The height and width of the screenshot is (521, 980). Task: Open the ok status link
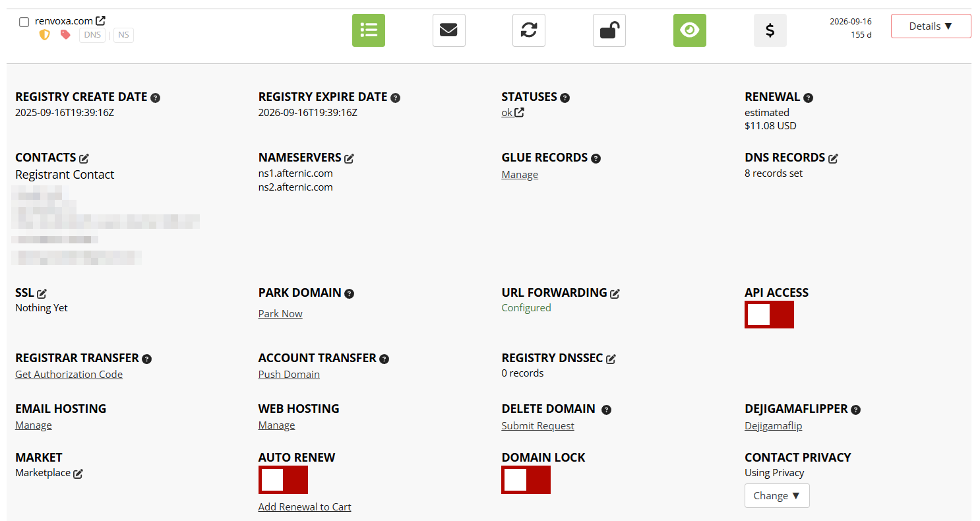coord(512,113)
